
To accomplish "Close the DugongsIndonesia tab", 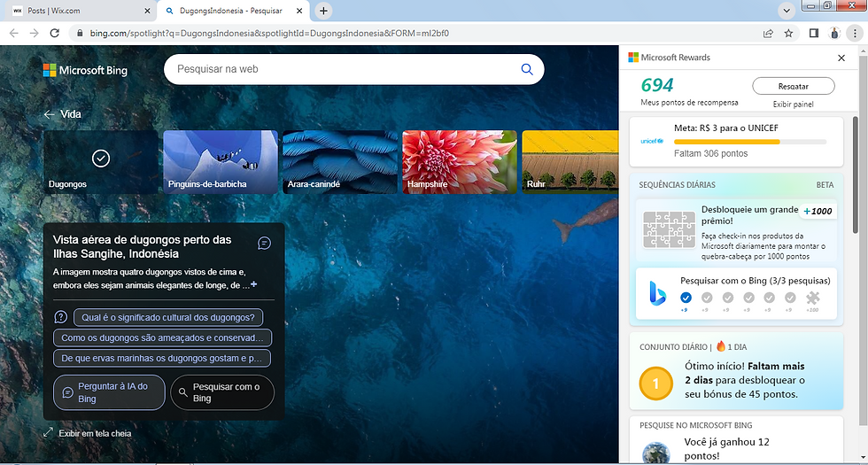I will 299,11.
